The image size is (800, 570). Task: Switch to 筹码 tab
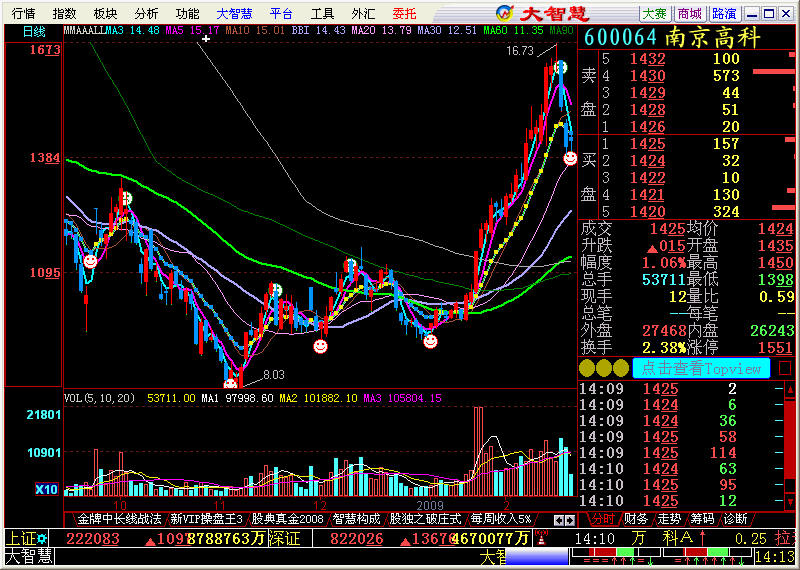tap(702, 519)
